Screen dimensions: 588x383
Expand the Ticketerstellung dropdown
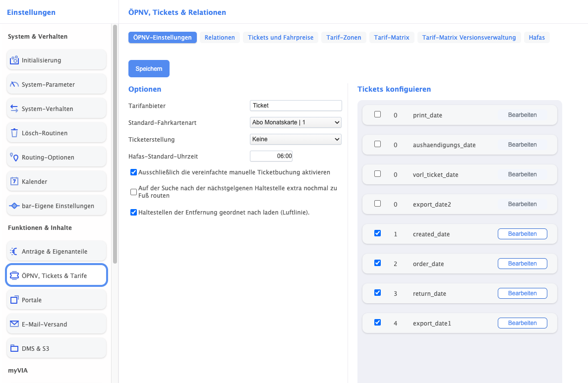(295, 139)
